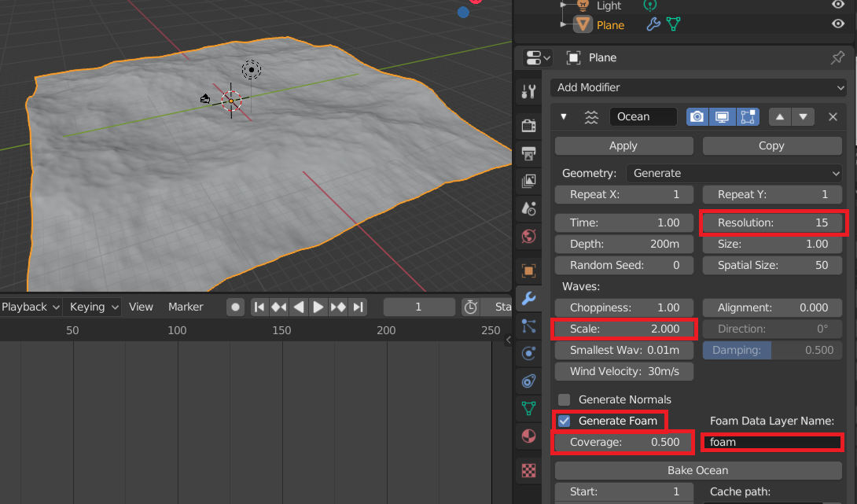Remove the Ocean modifier

point(833,117)
